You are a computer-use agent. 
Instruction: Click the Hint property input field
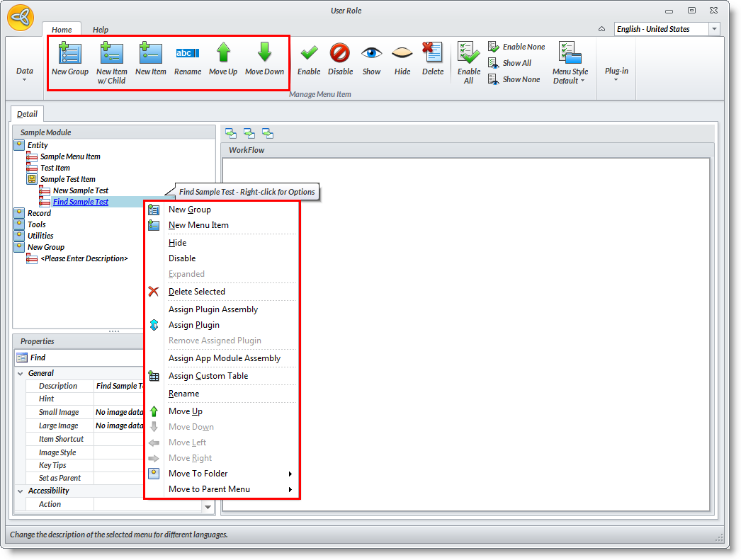pyautogui.click(x=120, y=399)
